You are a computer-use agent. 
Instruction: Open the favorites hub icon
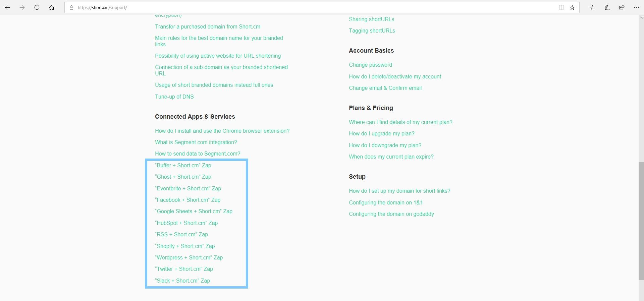(593, 7)
